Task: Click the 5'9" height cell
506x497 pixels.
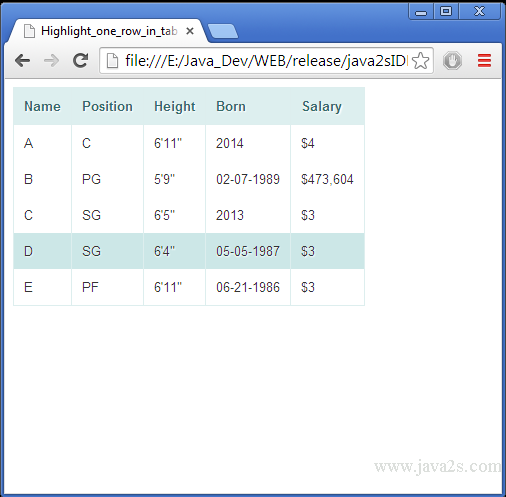Action: pyautogui.click(x=174, y=179)
